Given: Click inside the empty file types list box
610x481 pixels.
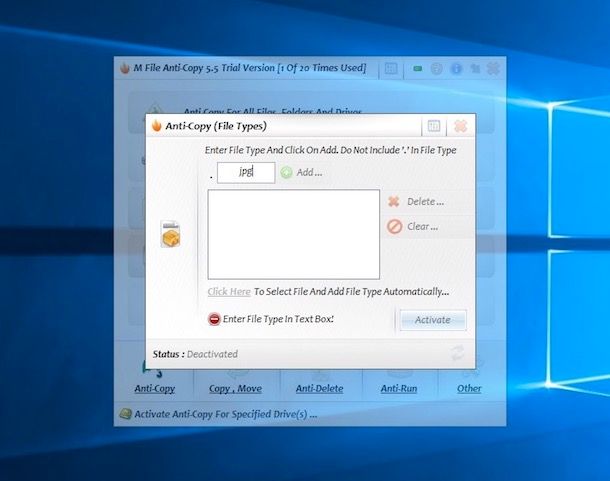Looking at the screenshot, I should (x=294, y=234).
